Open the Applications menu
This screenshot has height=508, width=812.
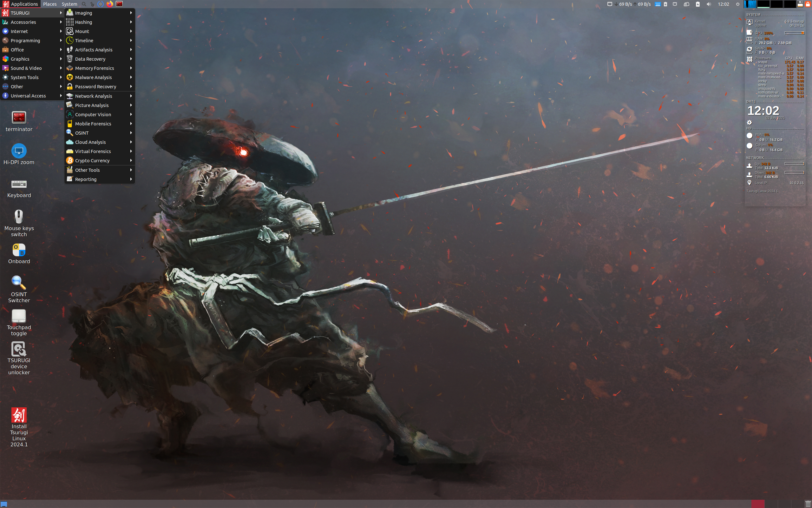click(x=21, y=4)
